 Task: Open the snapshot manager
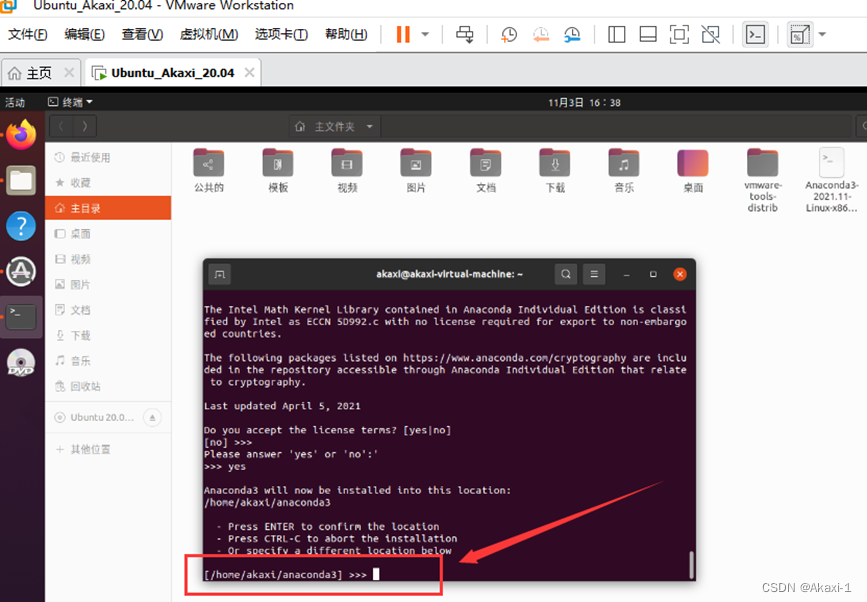point(572,34)
